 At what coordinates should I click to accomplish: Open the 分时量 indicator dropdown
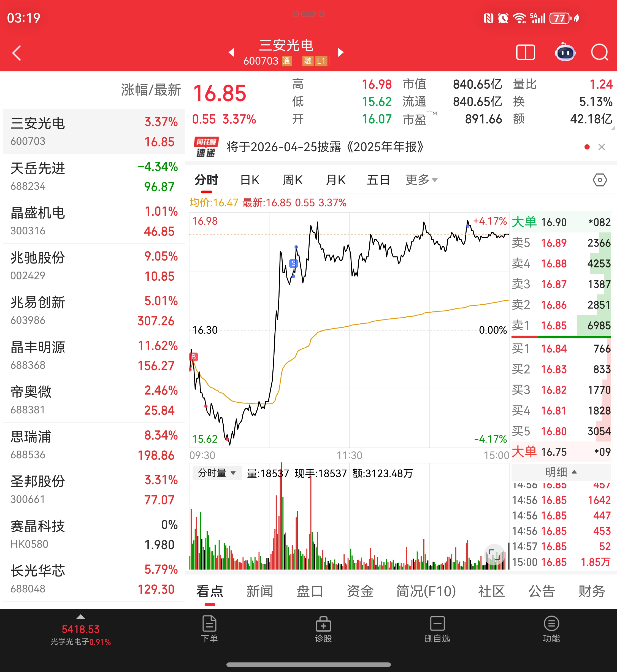tap(217, 473)
